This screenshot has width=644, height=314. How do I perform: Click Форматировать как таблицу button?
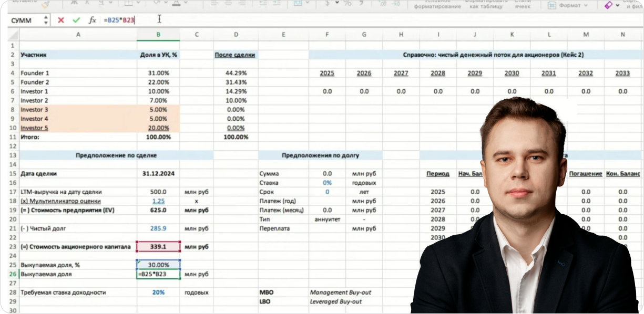(x=490, y=5)
